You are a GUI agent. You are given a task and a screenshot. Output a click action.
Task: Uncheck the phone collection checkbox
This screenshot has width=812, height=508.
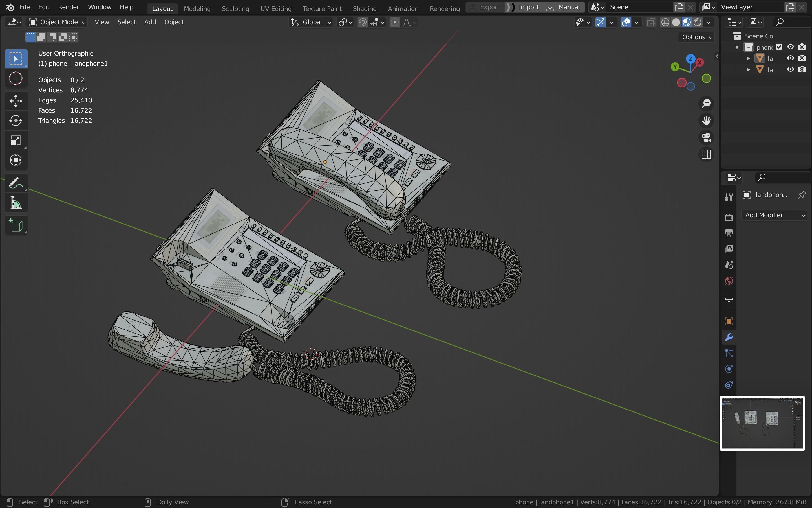(x=779, y=47)
